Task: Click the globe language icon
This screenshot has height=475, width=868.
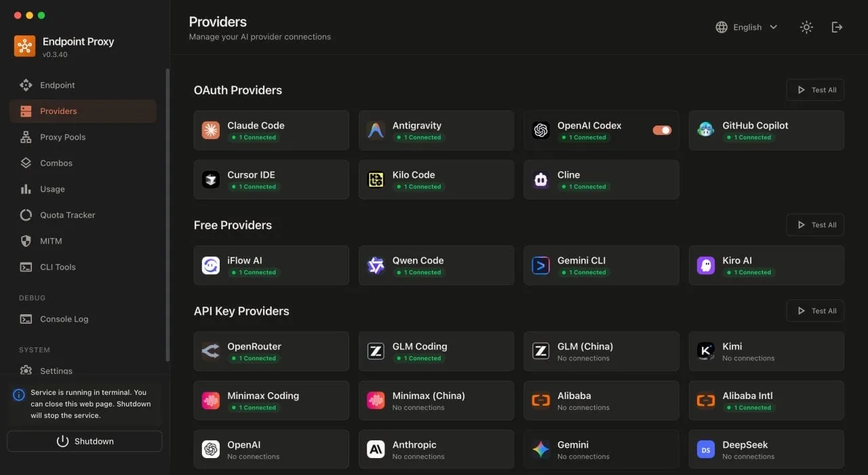Action: [x=722, y=27]
